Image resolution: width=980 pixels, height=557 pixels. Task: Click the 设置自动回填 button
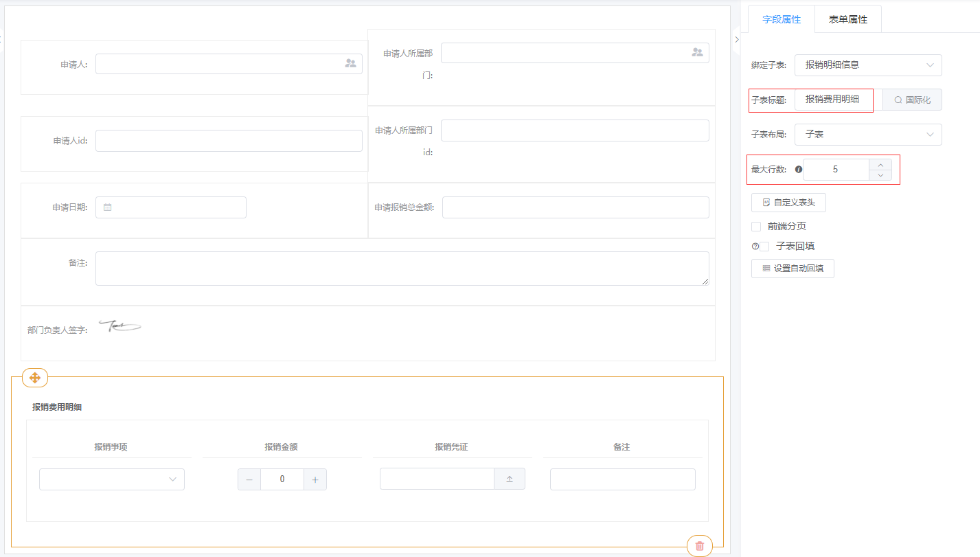(793, 269)
